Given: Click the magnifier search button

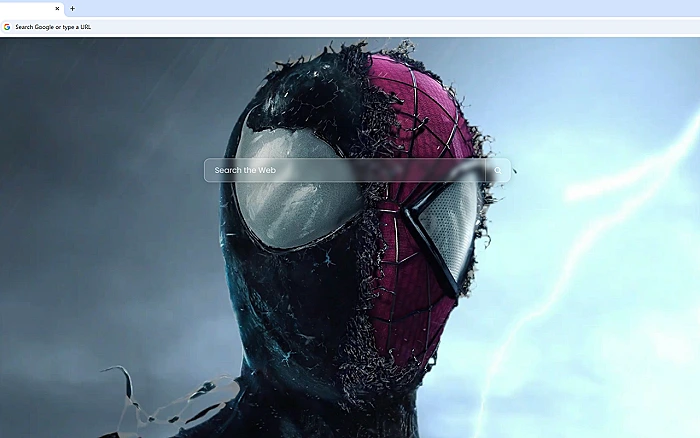Looking at the screenshot, I should (498, 170).
